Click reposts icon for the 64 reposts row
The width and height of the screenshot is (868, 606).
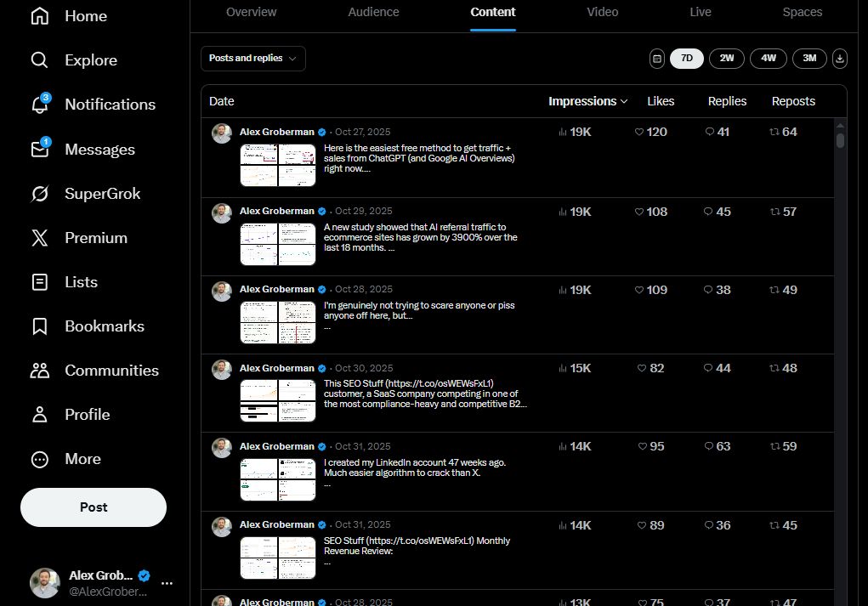pyautogui.click(x=774, y=132)
